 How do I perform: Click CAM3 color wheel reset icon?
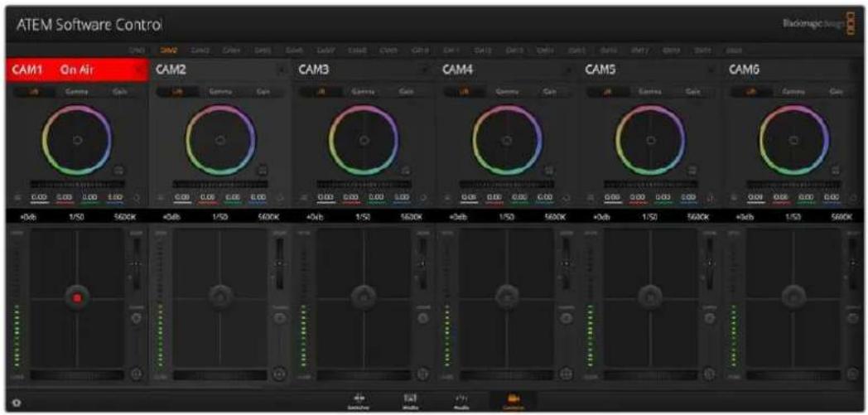[x=407, y=171]
